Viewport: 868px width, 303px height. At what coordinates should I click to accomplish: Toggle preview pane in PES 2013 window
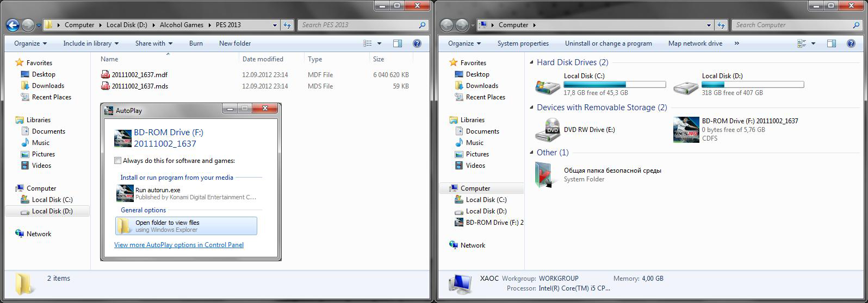pos(398,43)
